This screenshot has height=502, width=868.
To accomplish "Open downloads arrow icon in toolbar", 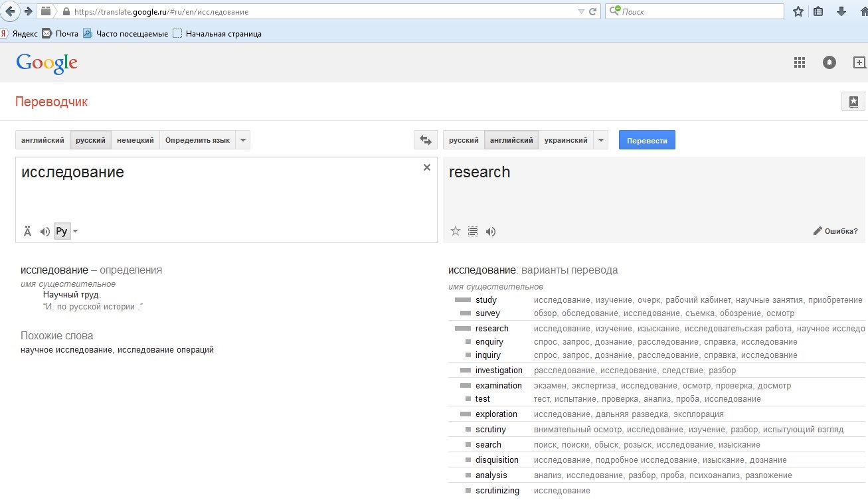I will pyautogui.click(x=841, y=11).
